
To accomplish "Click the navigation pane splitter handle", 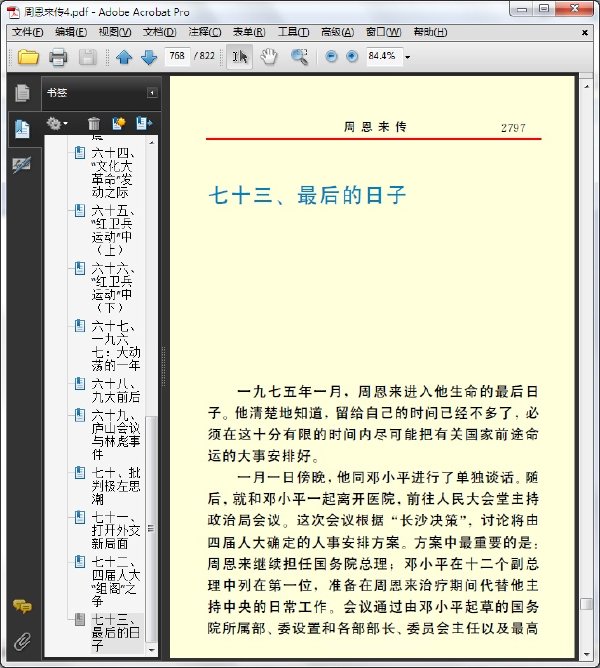I will pos(164,366).
